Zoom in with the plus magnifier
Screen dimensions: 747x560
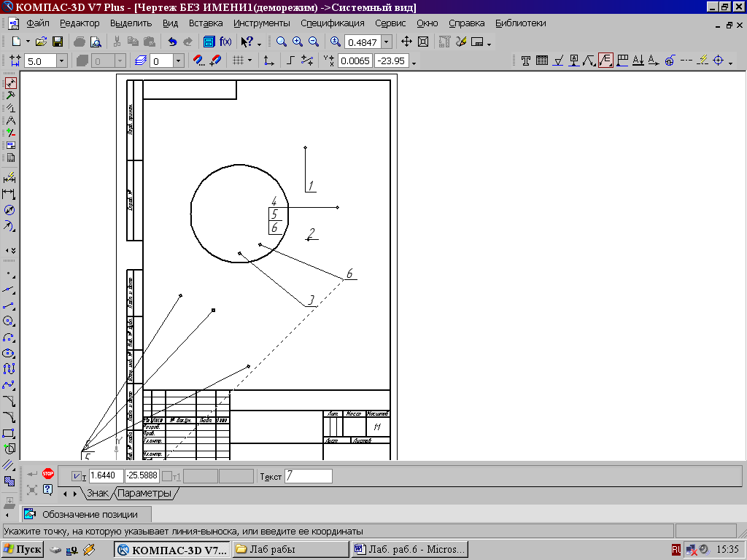(x=298, y=42)
